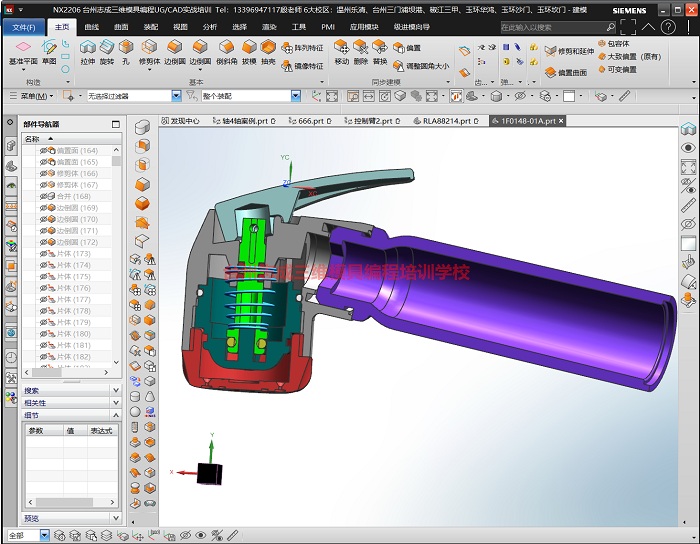This screenshot has width=700, height=544.
Task: Switch to the 装配 ribbon tab
Action: [x=151, y=27]
